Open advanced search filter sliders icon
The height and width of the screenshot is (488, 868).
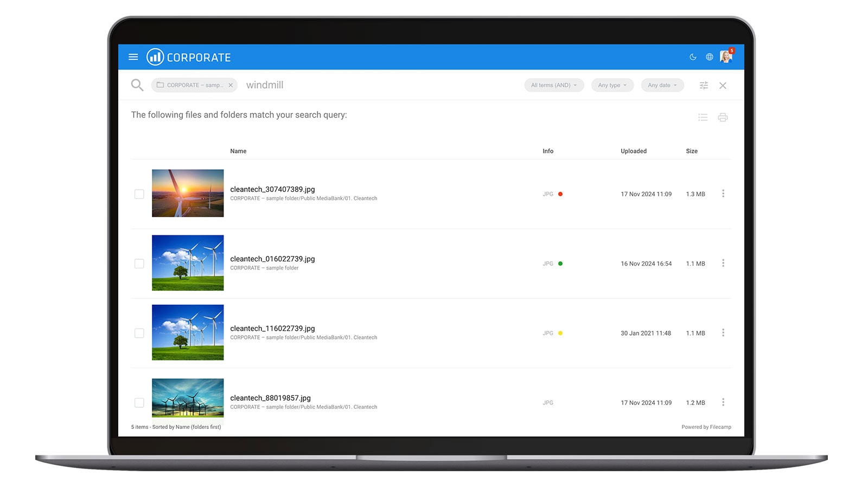[704, 85]
